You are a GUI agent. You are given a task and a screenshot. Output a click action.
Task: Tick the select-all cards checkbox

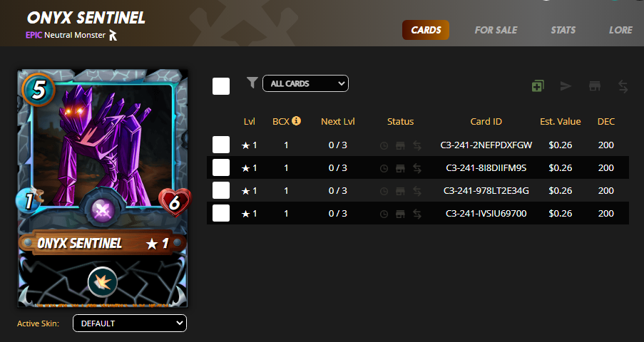coord(221,86)
